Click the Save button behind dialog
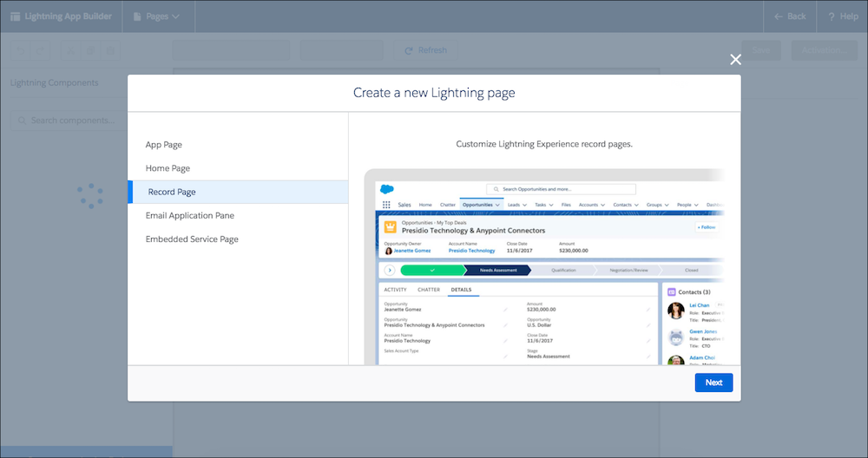 [761, 50]
